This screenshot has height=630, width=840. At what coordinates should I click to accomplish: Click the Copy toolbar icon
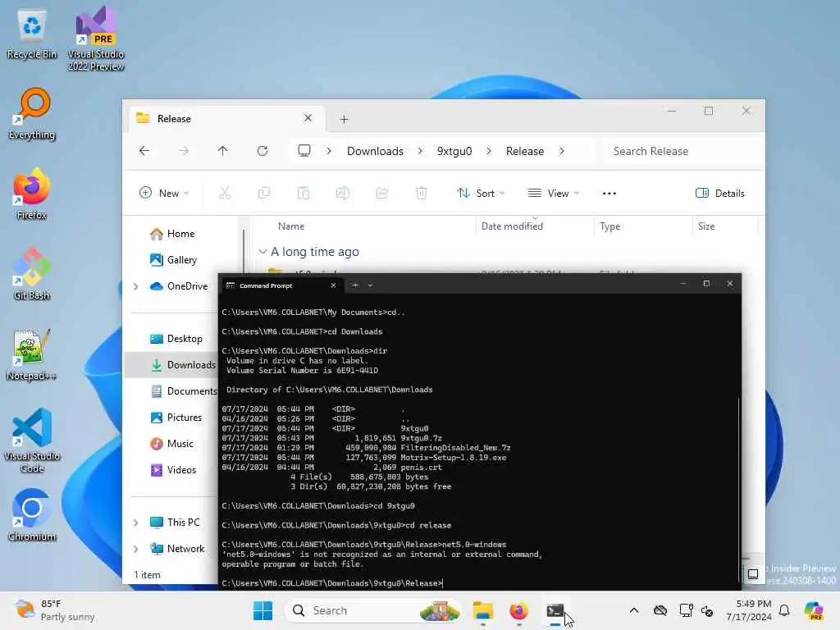click(x=263, y=193)
